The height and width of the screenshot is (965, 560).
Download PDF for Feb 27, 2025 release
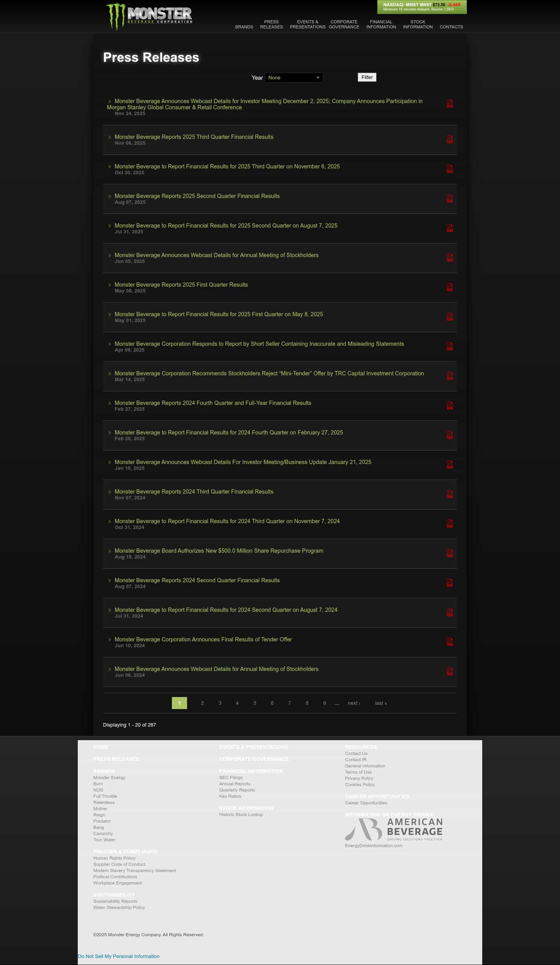(450, 405)
